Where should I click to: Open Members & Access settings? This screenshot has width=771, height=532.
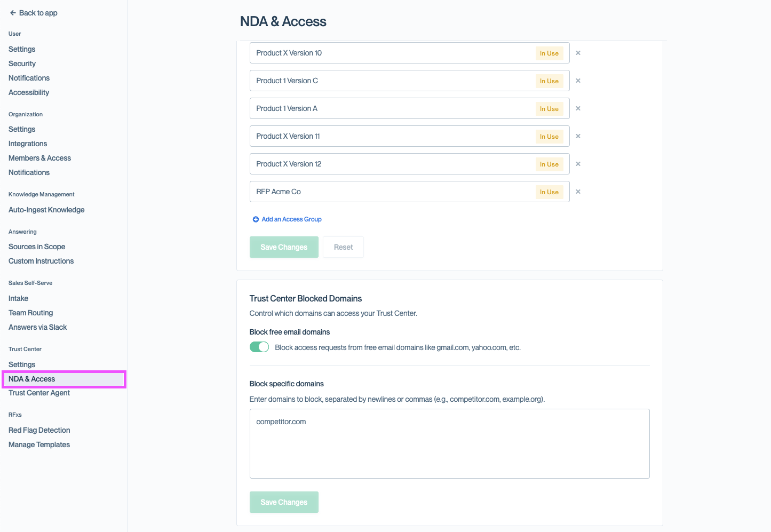click(39, 158)
